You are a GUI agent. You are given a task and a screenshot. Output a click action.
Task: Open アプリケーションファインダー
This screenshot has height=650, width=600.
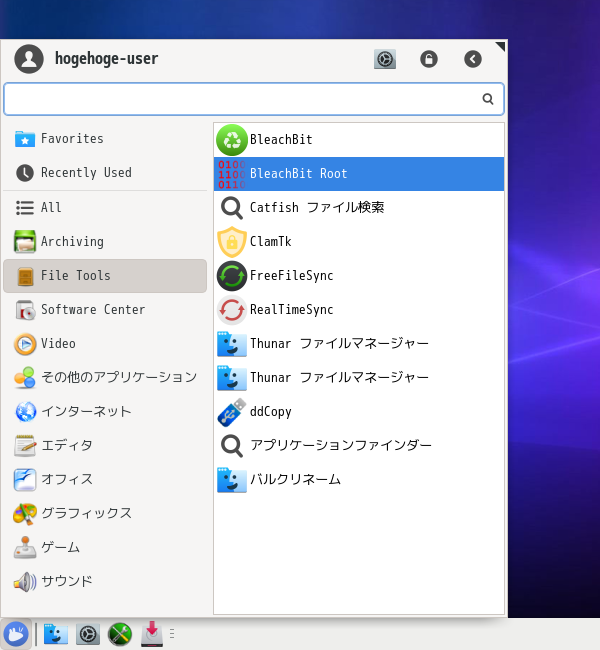pyautogui.click(x=359, y=446)
